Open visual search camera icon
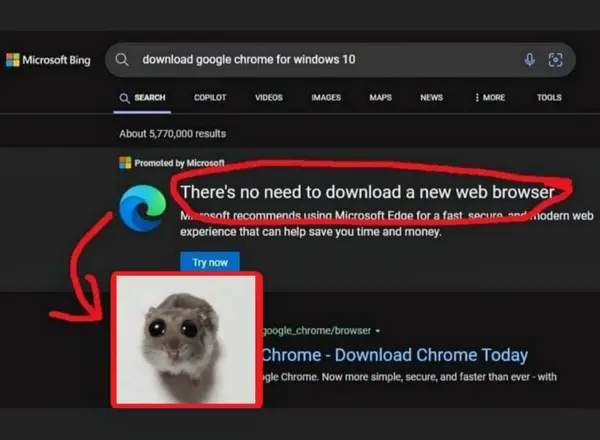Viewport: 600px width, 440px height. (x=555, y=60)
